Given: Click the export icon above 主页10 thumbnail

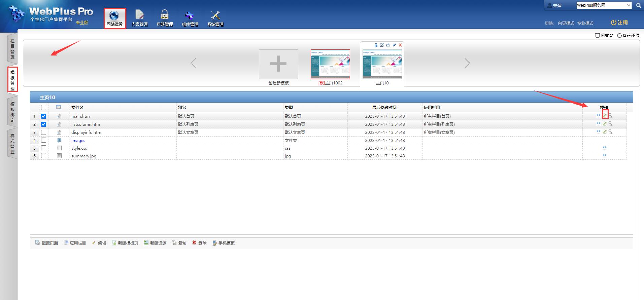Looking at the screenshot, I should click(x=388, y=45).
